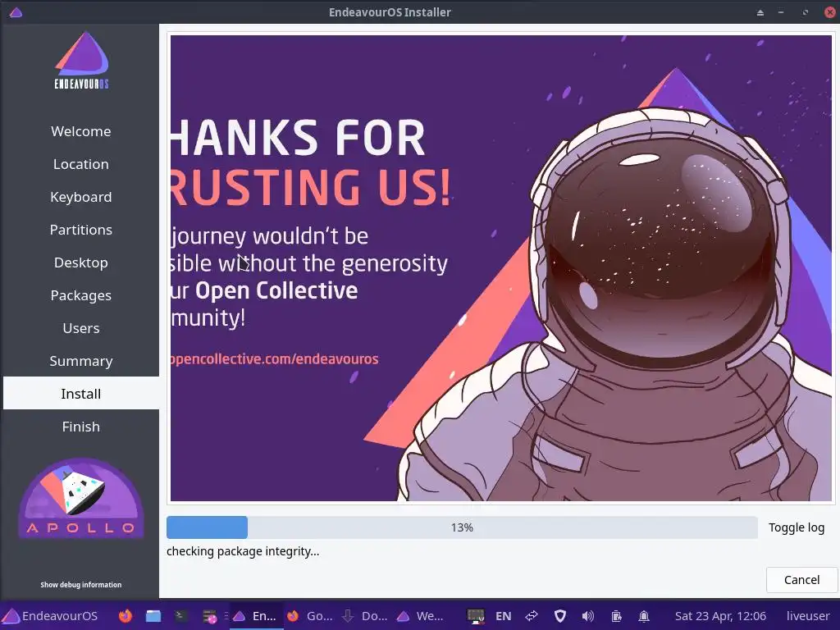Open the EndeavourOS applications menu
The image size is (840, 630).
(50, 615)
